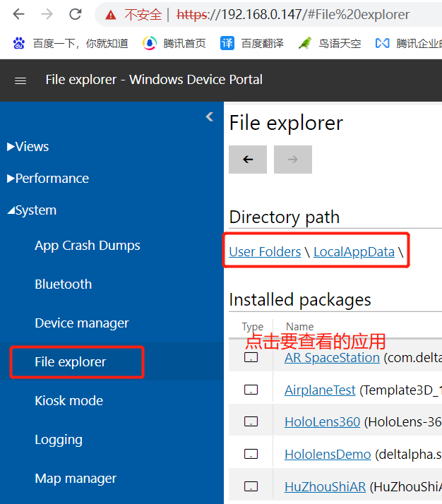Expand the Views section
The height and width of the screenshot is (504, 442).
28,147
